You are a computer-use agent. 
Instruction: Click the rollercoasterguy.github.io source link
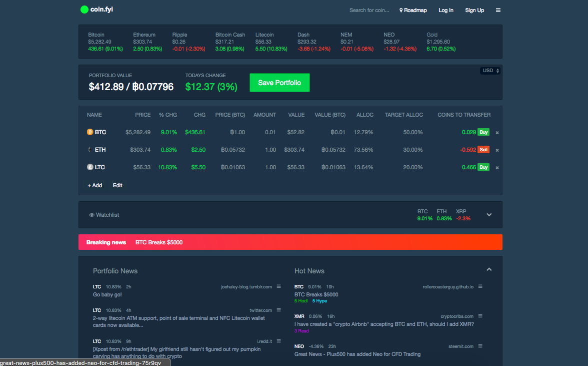click(x=448, y=287)
